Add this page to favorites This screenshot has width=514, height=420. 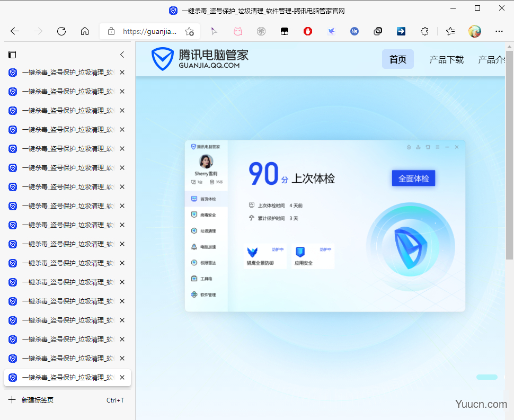[189, 31]
